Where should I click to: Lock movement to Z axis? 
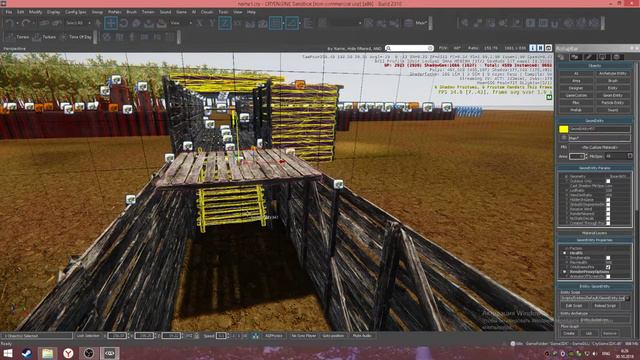click(225, 23)
